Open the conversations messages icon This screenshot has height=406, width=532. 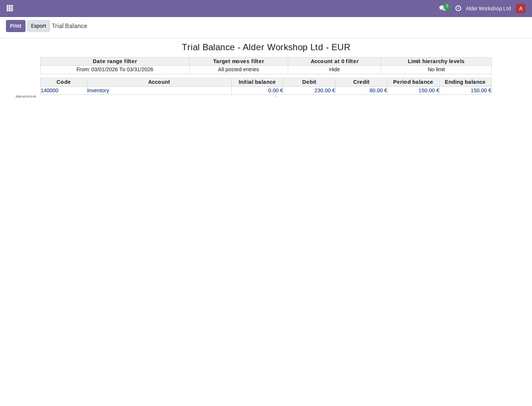[443, 8]
